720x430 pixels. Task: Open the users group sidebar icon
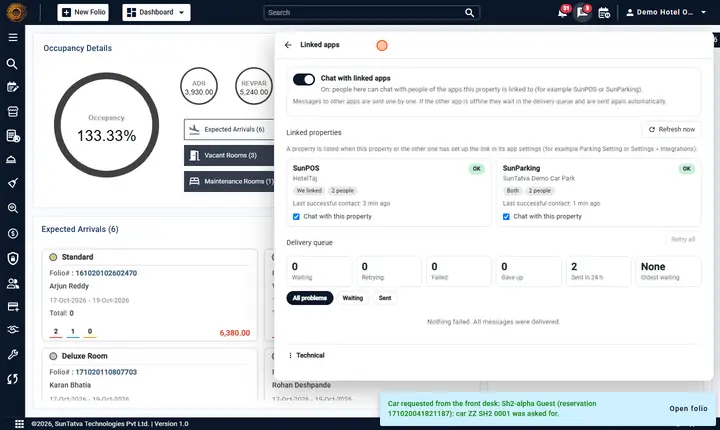[13, 284]
